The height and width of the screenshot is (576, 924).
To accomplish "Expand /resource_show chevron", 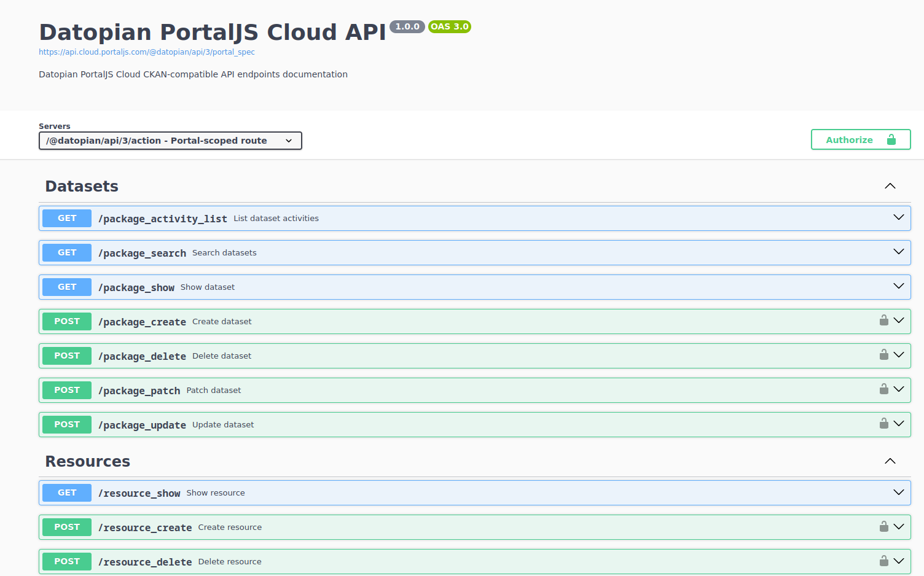I will click(x=898, y=492).
